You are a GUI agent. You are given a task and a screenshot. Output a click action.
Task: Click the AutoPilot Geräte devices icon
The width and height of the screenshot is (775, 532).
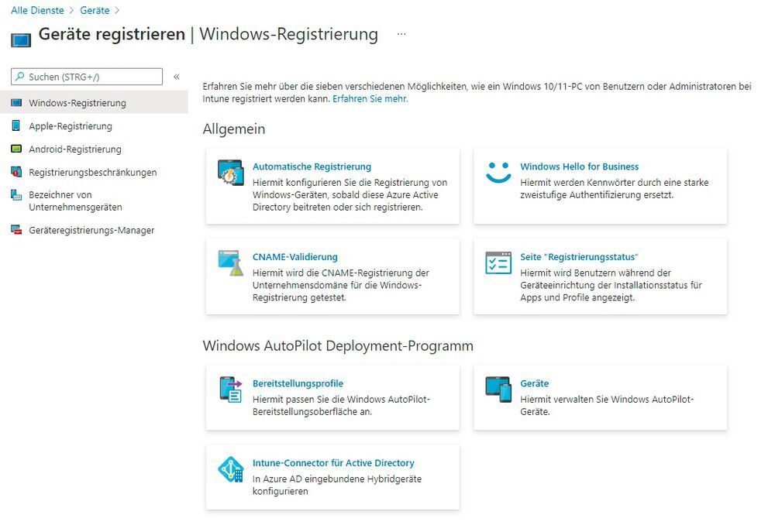(x=498, y=390)
